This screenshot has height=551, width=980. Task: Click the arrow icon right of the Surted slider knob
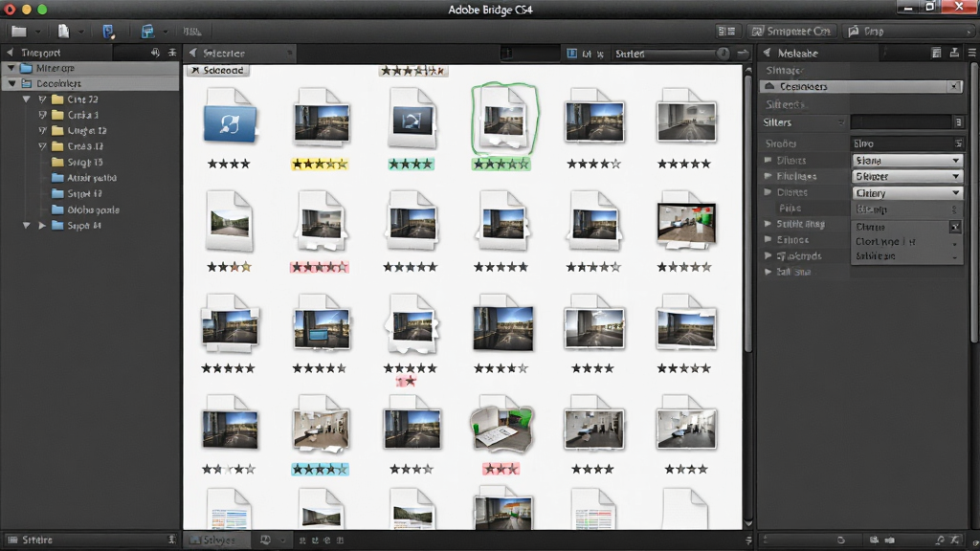click(743, 54)
